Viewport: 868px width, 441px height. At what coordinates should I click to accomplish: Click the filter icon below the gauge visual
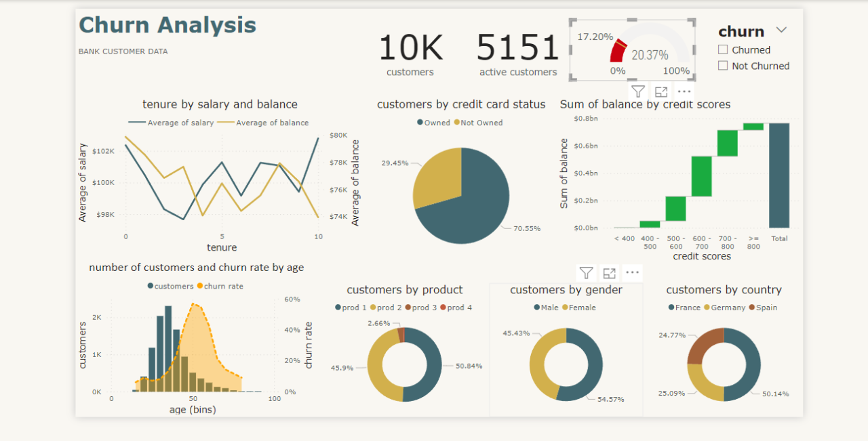(637, 91)
